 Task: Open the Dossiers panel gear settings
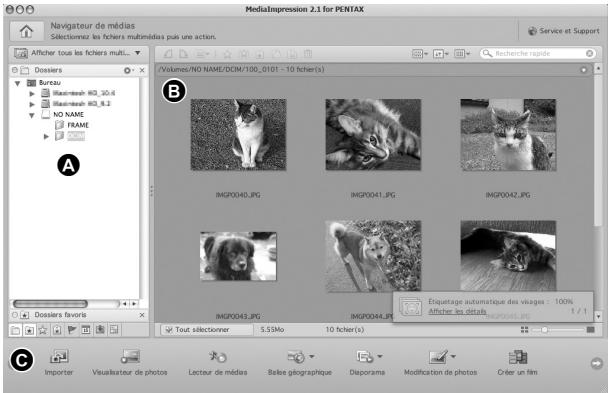(x=128, y=70)
